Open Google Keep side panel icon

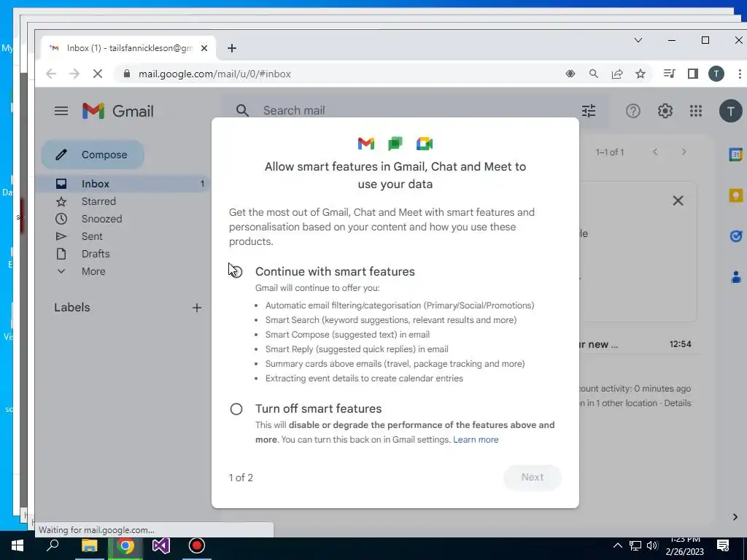coord(736,195)
